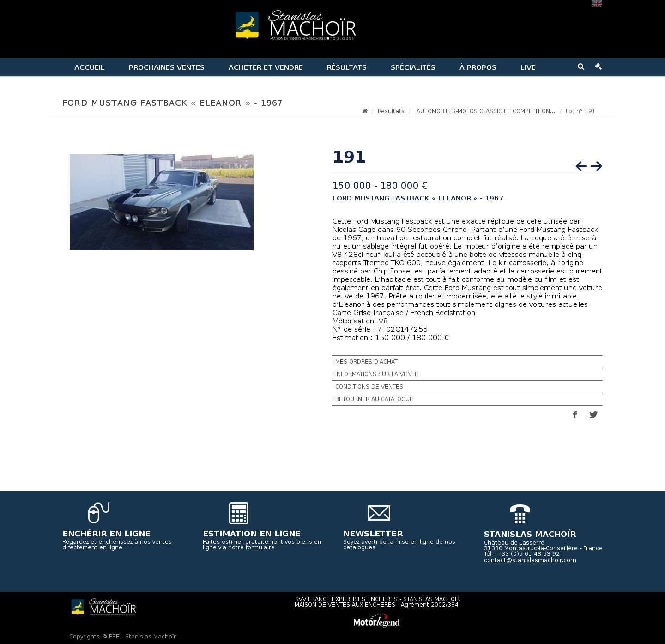
Task: Click the Motorlegend logo in footer
Action: click(377, 620)
